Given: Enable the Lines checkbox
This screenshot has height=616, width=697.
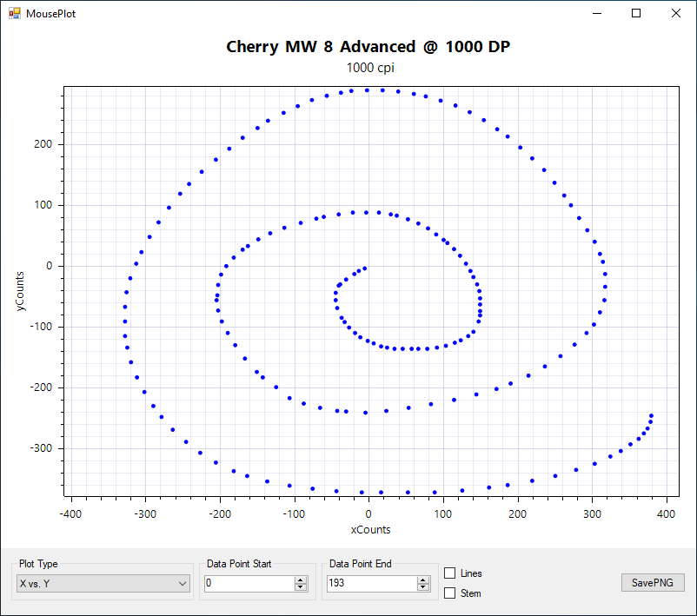Looking at the screenshot, I should click(x=450, y=573).
